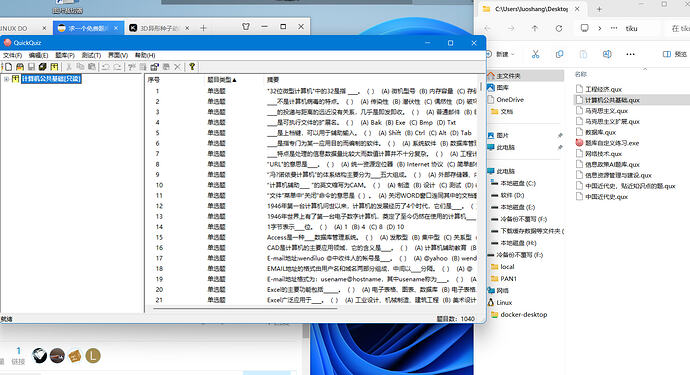Click the breadcrumb chevron before tiku

pos(600,28)
